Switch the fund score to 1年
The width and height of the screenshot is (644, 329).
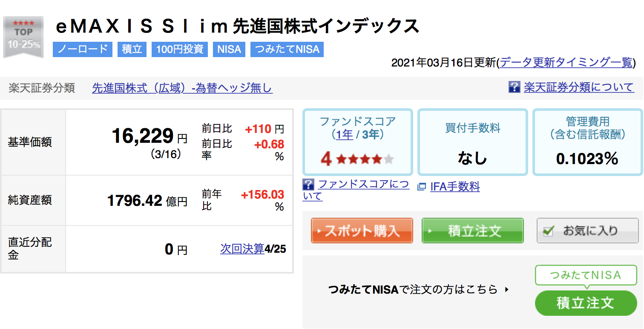point(344,135)
